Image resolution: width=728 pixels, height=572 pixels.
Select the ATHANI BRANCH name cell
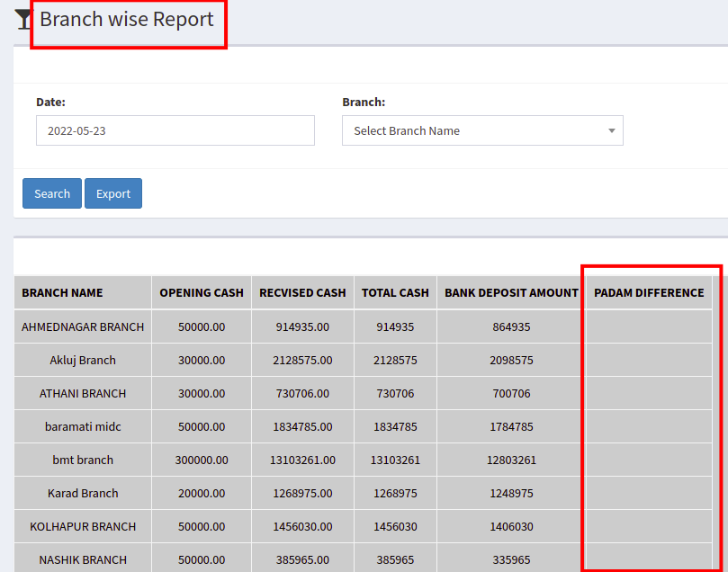(x=83, y=393)
